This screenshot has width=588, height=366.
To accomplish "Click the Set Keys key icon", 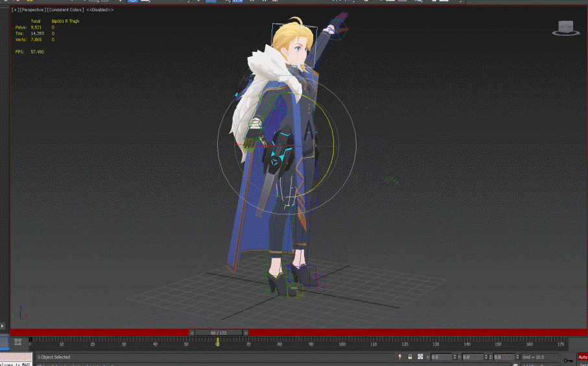I will [568, 360].
